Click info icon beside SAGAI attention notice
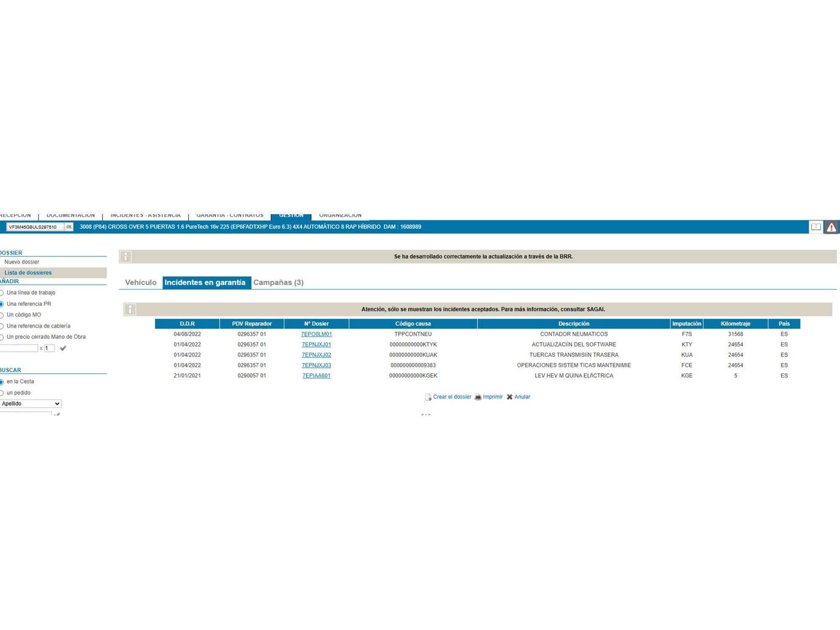 coord(130,310)
